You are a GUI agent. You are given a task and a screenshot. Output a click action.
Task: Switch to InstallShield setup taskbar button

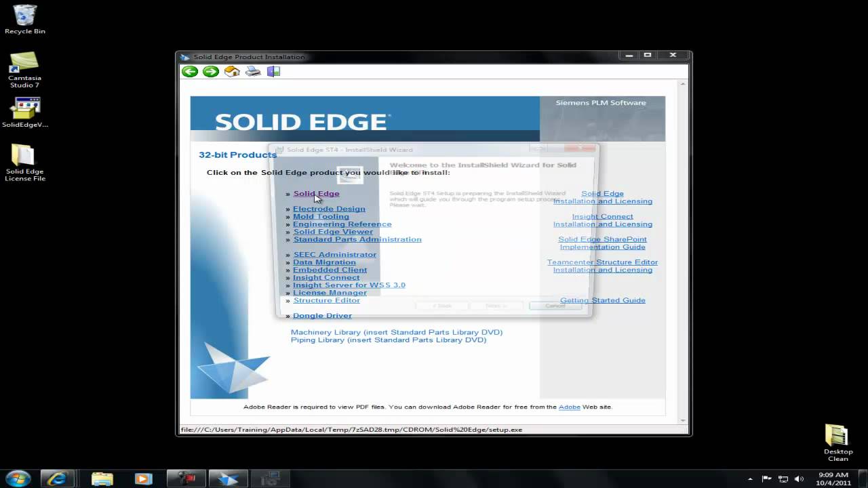pos(269,479)
